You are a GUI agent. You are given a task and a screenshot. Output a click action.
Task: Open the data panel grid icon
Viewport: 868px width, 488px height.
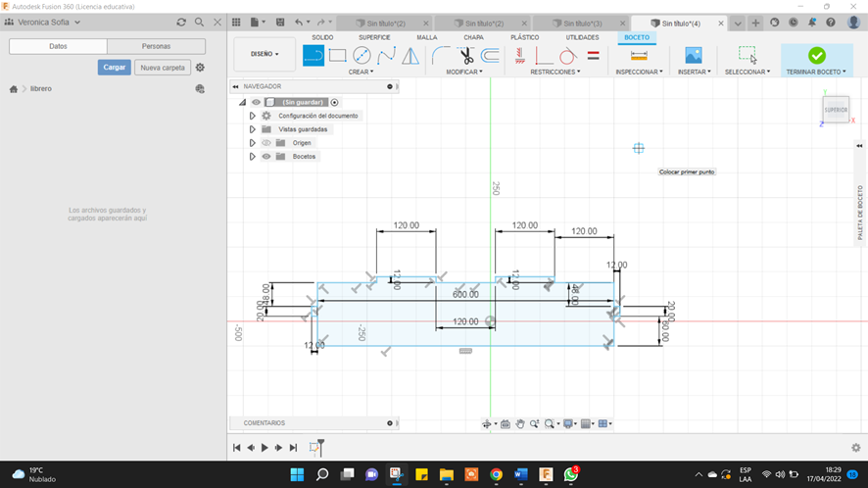236,23
